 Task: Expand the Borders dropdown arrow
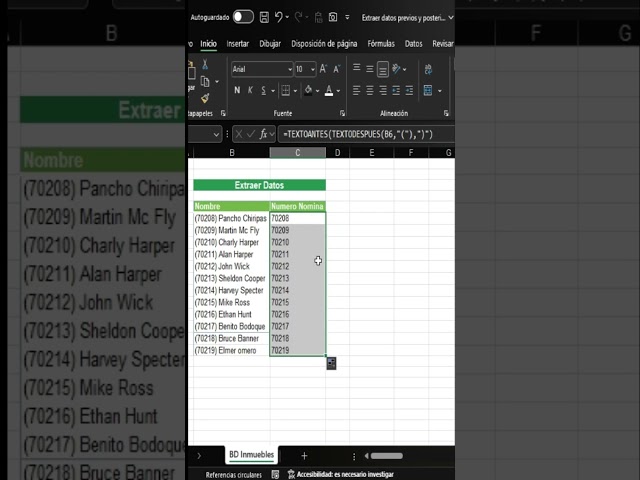coord(295,91)
